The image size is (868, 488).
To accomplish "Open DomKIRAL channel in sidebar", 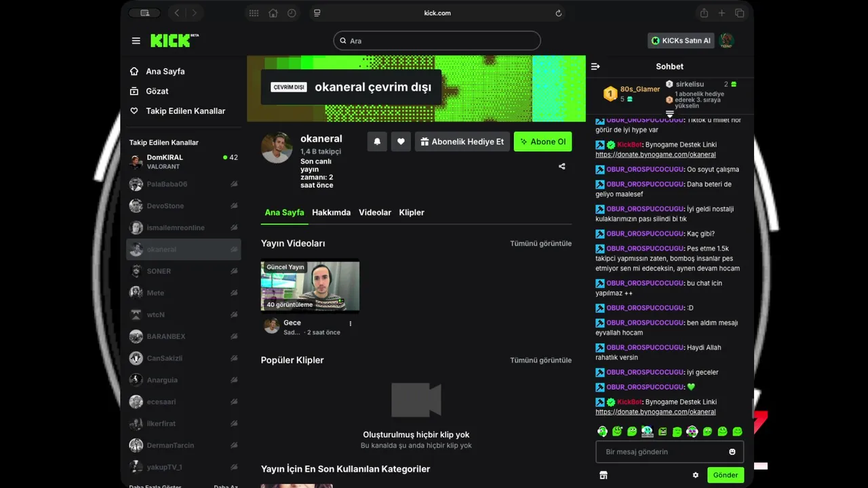I will [x=183, y=161].
